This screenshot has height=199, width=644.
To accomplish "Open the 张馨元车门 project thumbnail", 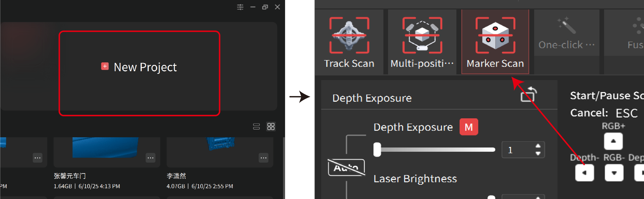I will 107,152.
